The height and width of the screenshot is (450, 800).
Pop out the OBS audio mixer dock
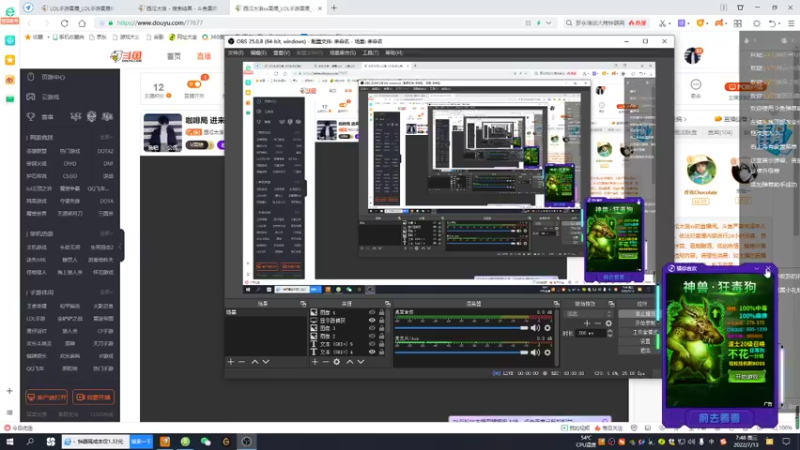coord(556,304)
